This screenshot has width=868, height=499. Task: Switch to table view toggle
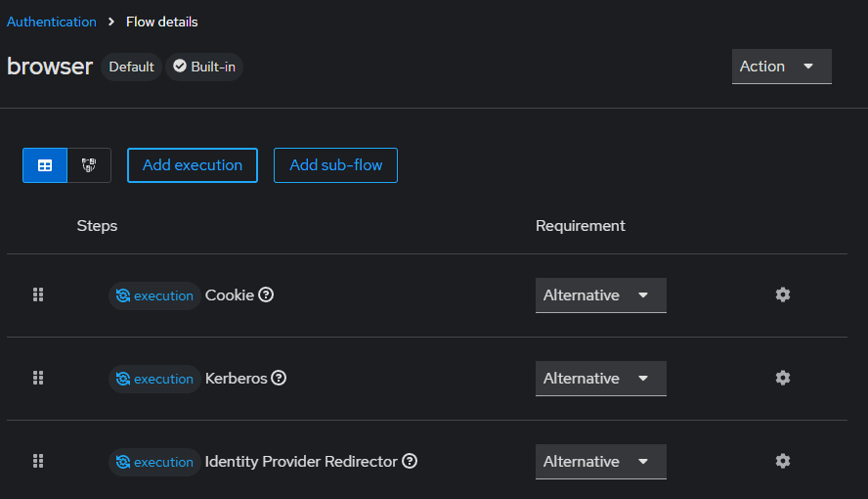point(45,165)
